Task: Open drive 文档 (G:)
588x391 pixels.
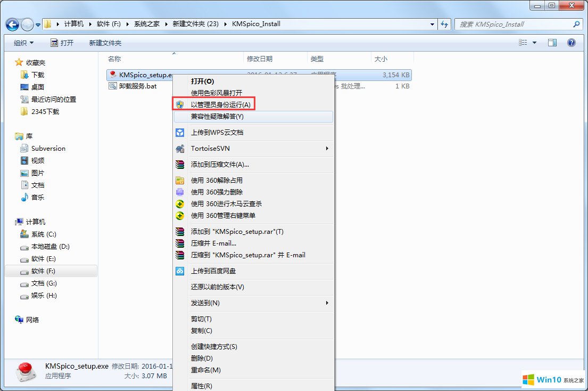Action: click(39, 283)
